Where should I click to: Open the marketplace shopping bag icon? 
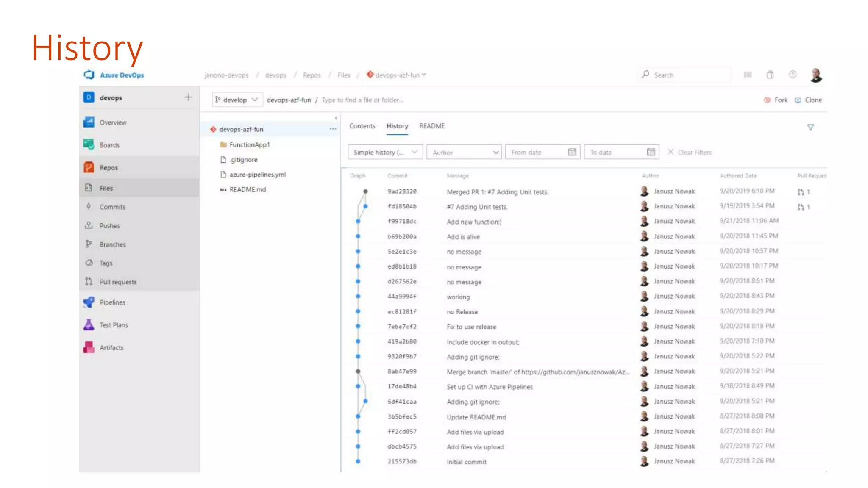pyautogui.click(x=770, y=75)
